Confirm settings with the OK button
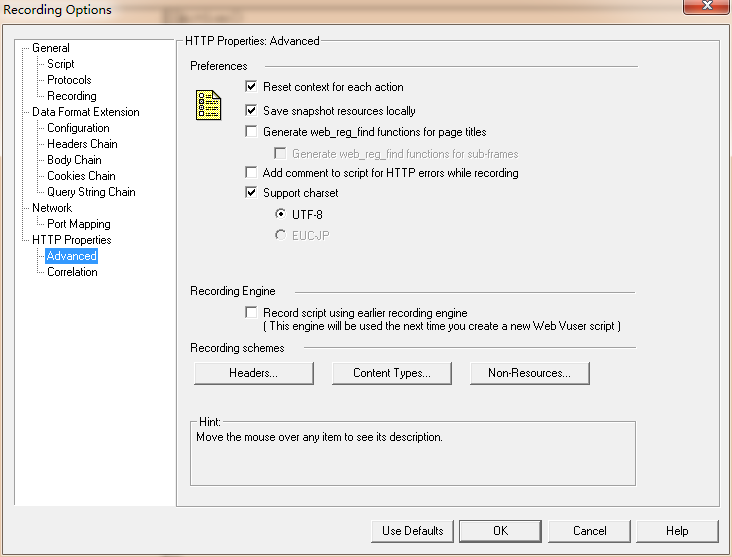This screenshot has width=732, height=557. click(500, 531)
